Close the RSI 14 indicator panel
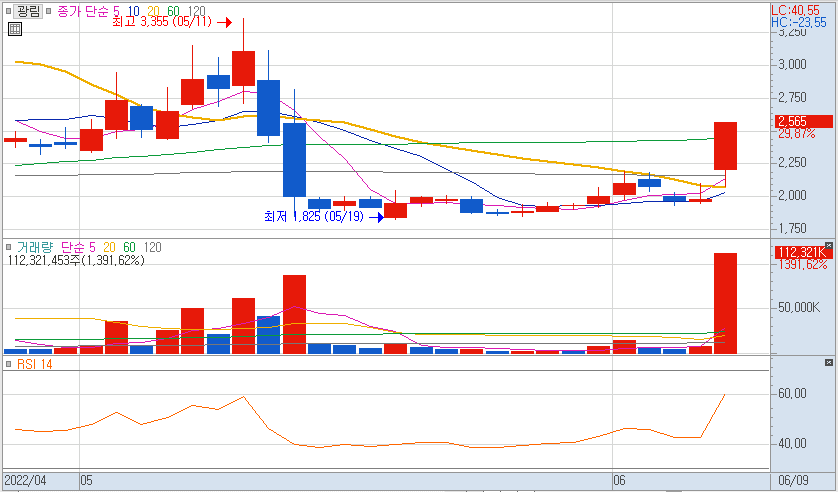Image resolution: width=838 pixels, height=492 pixels. coord(828,363)
